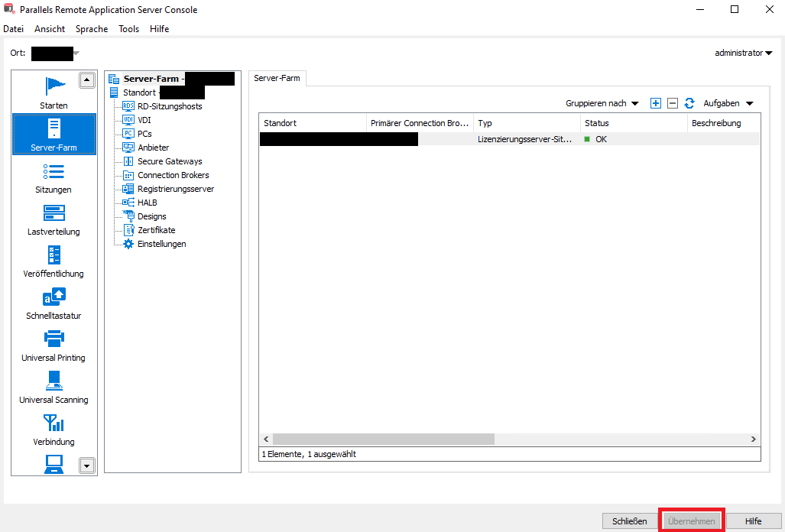
Task: Click the plus add icon in the toolbar
Action: click(x=656, y=103)
